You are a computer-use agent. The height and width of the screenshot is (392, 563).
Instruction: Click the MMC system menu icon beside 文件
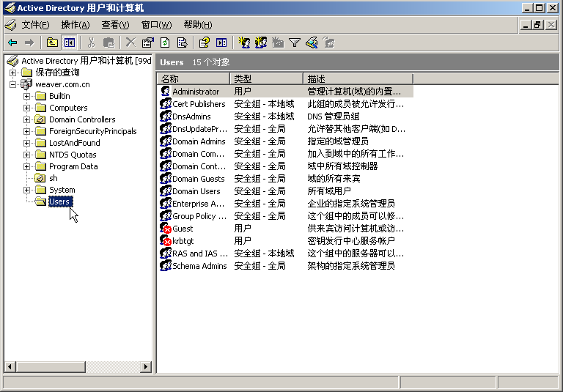point(11,25)
